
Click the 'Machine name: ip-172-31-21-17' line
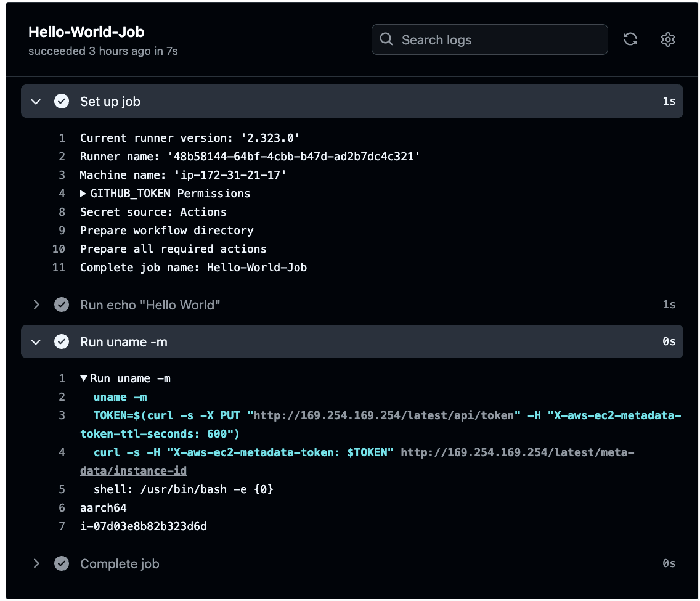[183, 174]
